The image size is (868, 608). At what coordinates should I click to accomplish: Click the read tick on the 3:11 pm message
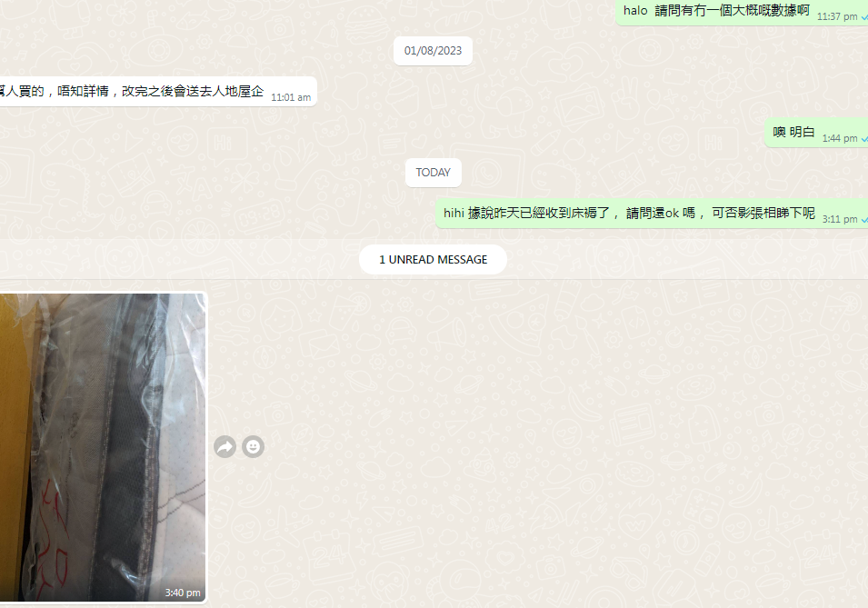(x=864, y=220)
